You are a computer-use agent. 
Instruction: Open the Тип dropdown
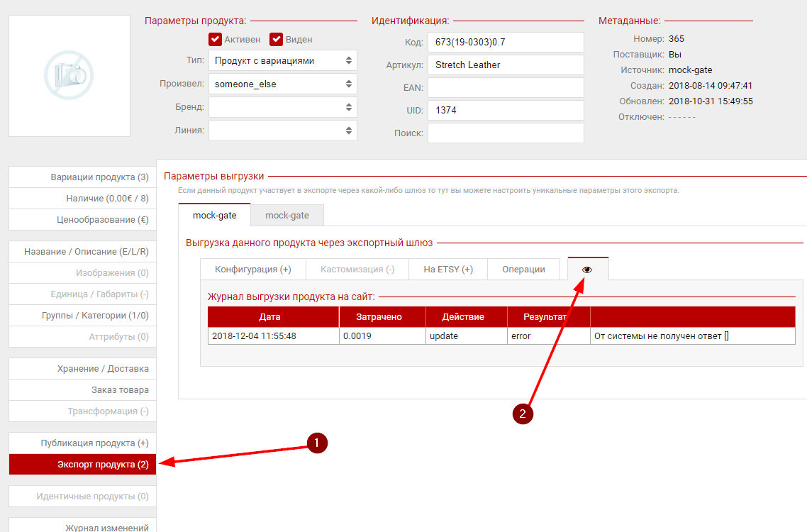[282, 61]
